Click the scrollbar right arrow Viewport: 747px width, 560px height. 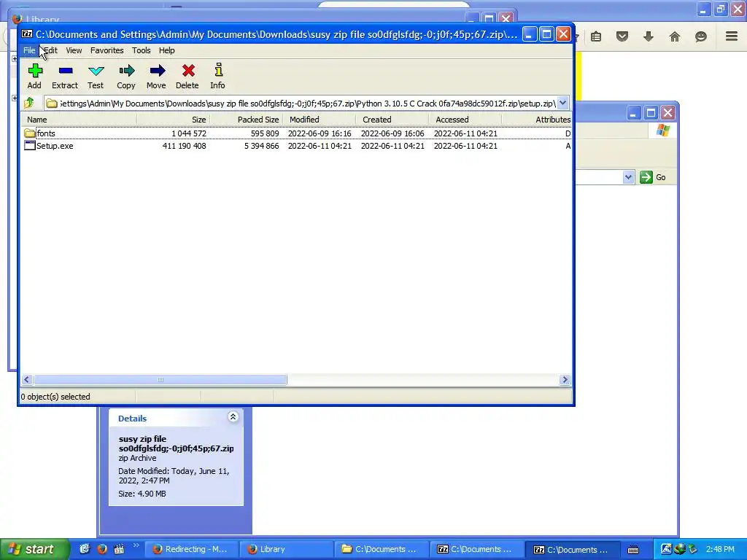pos(565,379)
